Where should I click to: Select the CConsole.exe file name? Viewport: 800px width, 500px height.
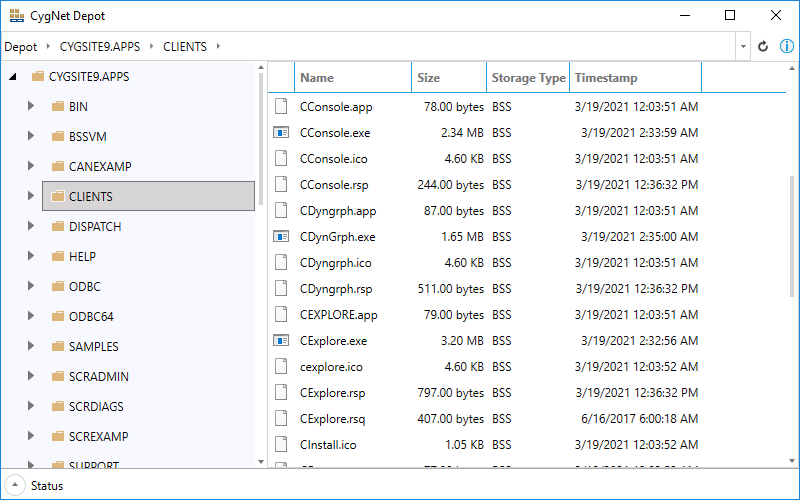(x=335, y=133)
